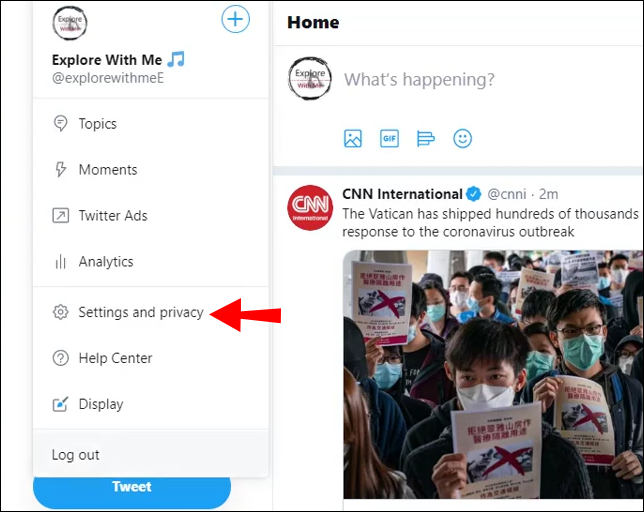Screen dimensions: 644x512
Task: Click the Log out option
Action: [76, 455]
